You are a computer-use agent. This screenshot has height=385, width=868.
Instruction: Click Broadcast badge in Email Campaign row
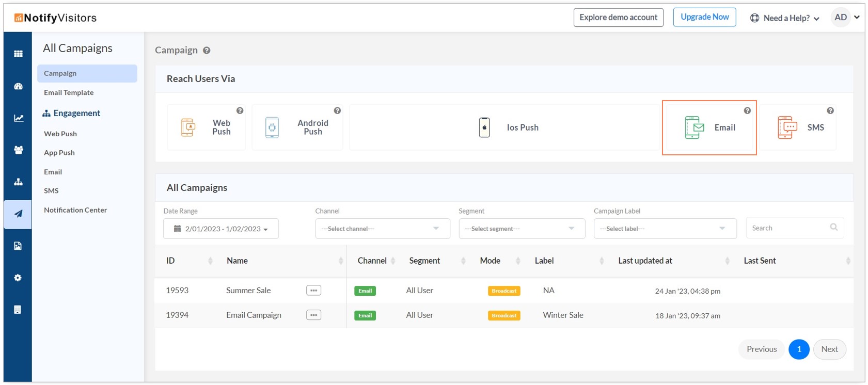click(504, 316)
